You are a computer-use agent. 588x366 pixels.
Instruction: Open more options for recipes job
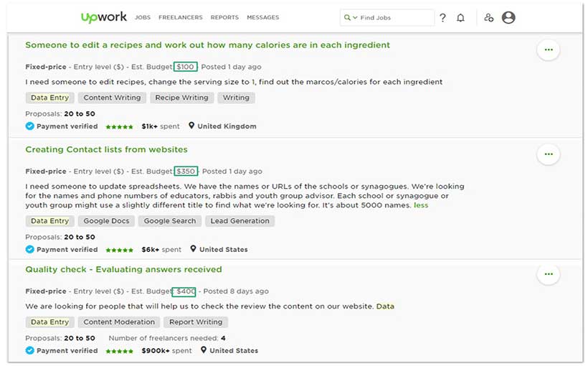coord(549,50)
